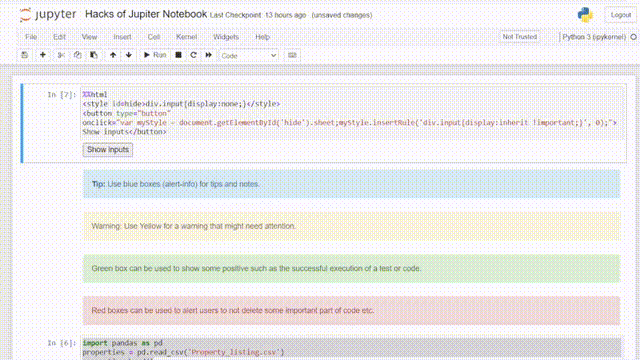
Task: Paste cells below icon
Action: 94,55
